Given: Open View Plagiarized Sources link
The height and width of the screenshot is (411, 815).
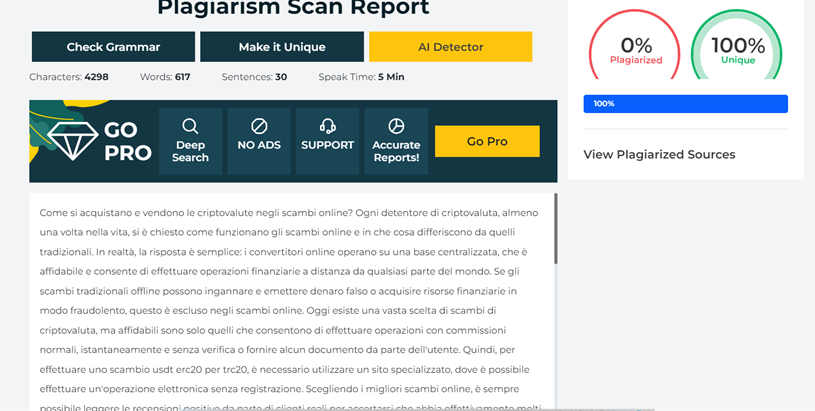Looking at the screenshot, I should point(659,155).
